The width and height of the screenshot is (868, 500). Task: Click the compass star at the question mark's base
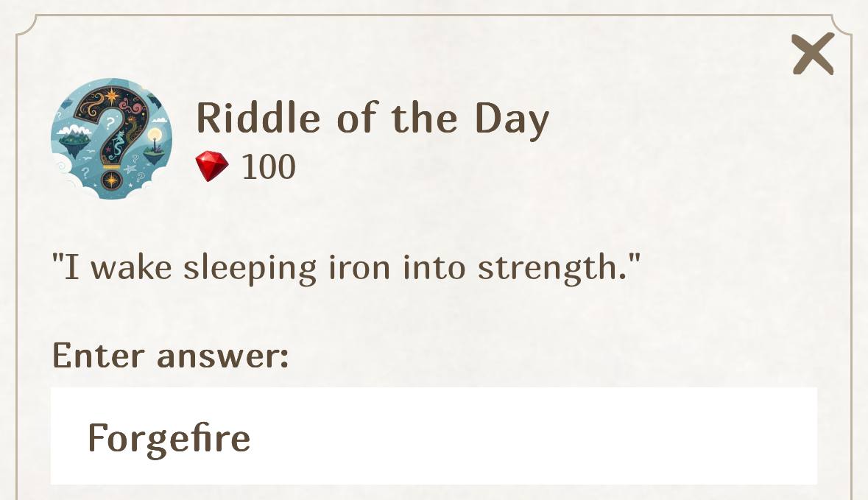pos(111,179)
